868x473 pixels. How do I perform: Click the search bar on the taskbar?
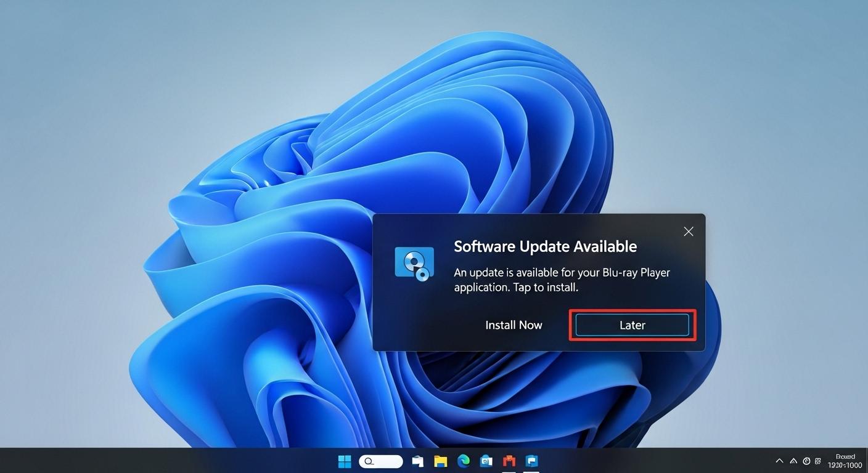point(380,461)
